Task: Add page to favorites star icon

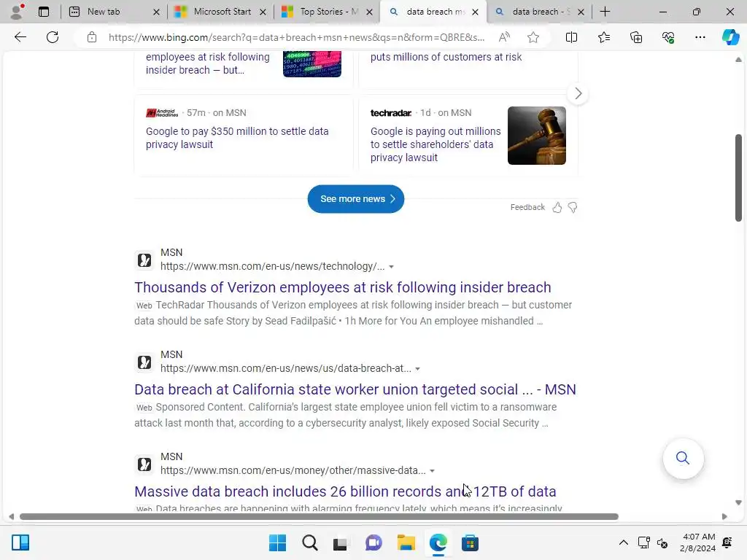Action: (x=533, y=37)
